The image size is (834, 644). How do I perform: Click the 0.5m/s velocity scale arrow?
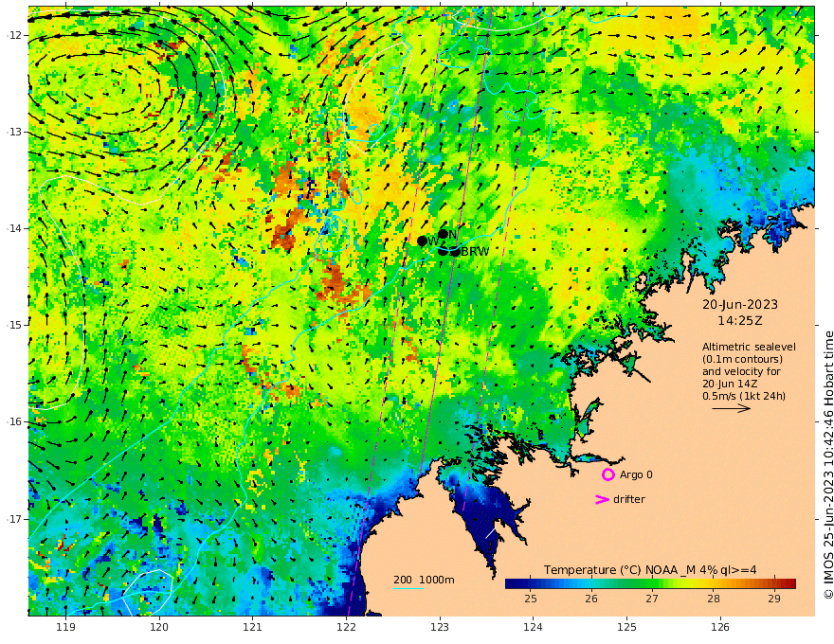732,408
